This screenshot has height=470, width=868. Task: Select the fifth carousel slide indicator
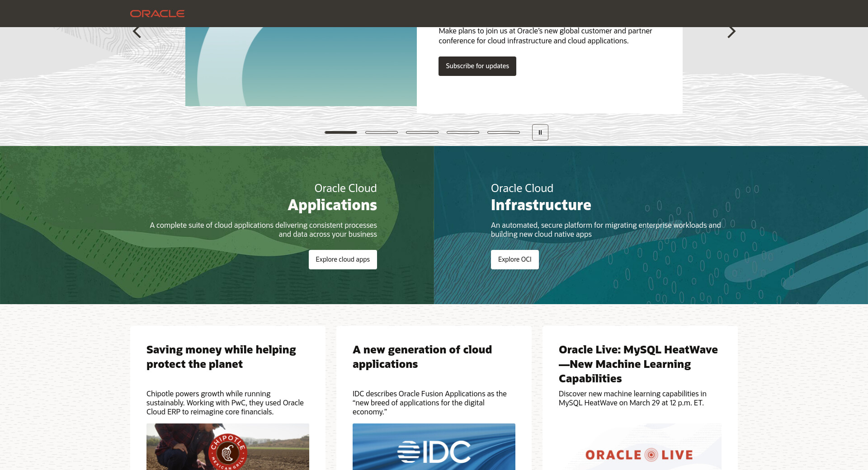[x=504, y=132]
